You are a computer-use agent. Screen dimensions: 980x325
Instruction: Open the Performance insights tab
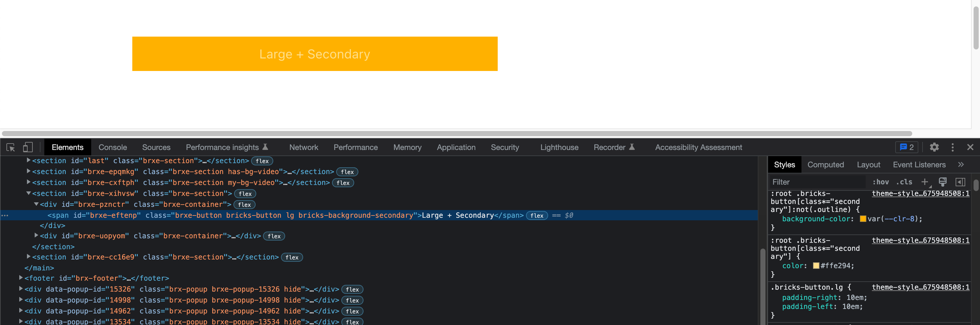pos(227,147)
